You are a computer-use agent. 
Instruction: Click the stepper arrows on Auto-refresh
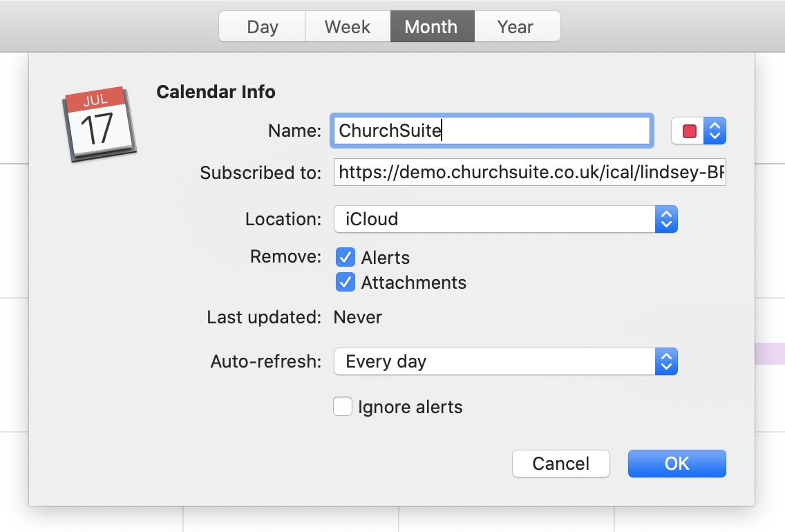pyautogui.click(x=667, y=361)
